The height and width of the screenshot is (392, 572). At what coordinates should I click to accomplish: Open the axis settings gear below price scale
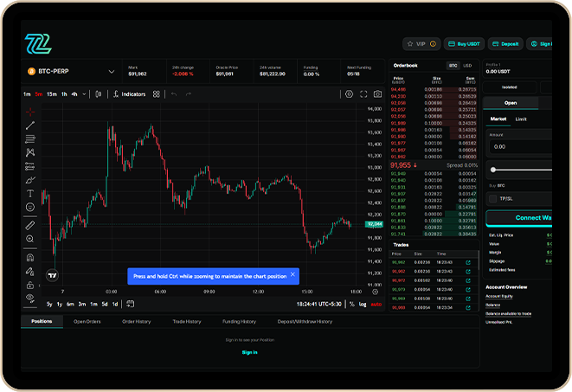375,292
